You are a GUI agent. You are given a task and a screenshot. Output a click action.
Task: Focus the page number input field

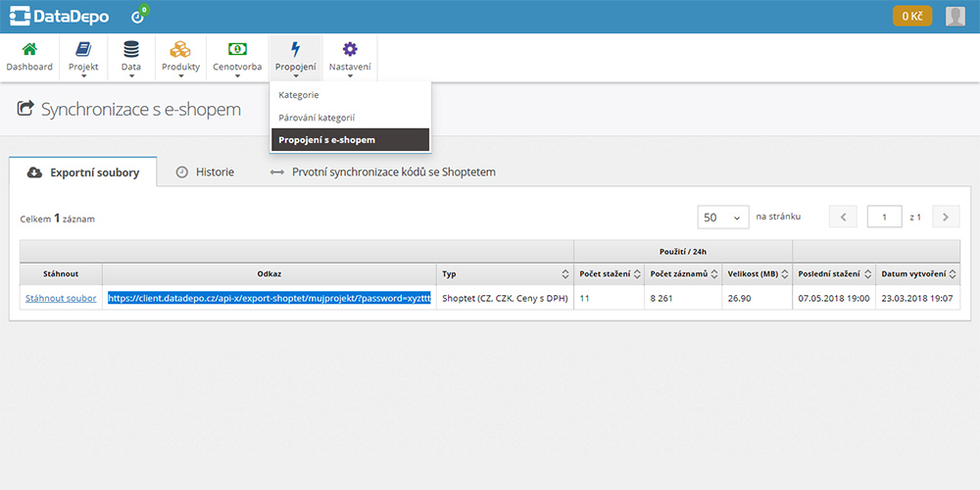pyautogui.click(x=884, y=217)
